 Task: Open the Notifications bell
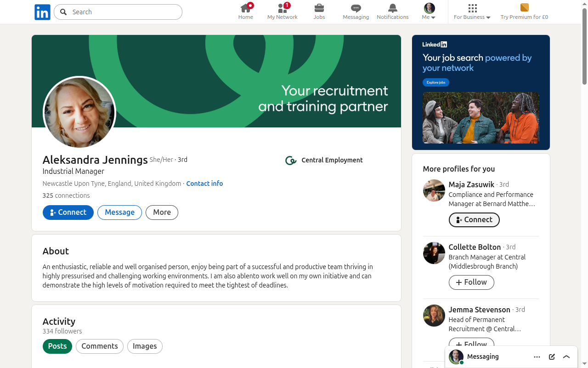(393, 12)
